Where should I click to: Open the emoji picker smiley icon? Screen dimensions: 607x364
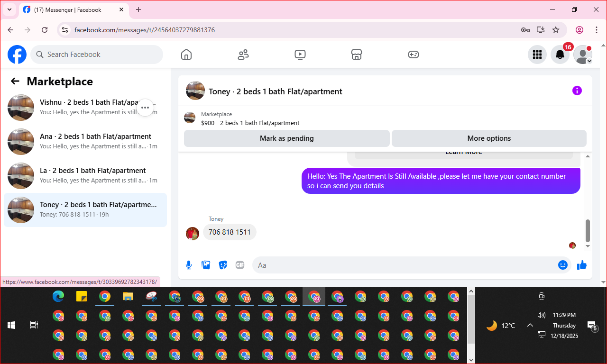[x=563, y=265]
